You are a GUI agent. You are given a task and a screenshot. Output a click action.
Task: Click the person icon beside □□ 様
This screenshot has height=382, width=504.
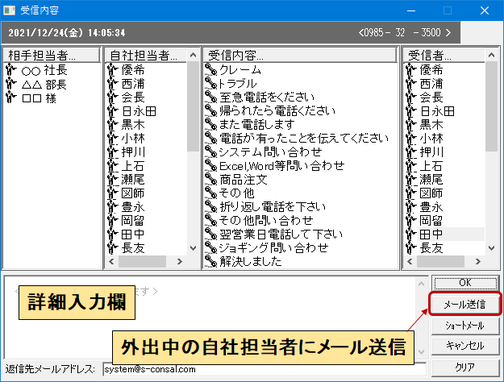tap(11, 98)
